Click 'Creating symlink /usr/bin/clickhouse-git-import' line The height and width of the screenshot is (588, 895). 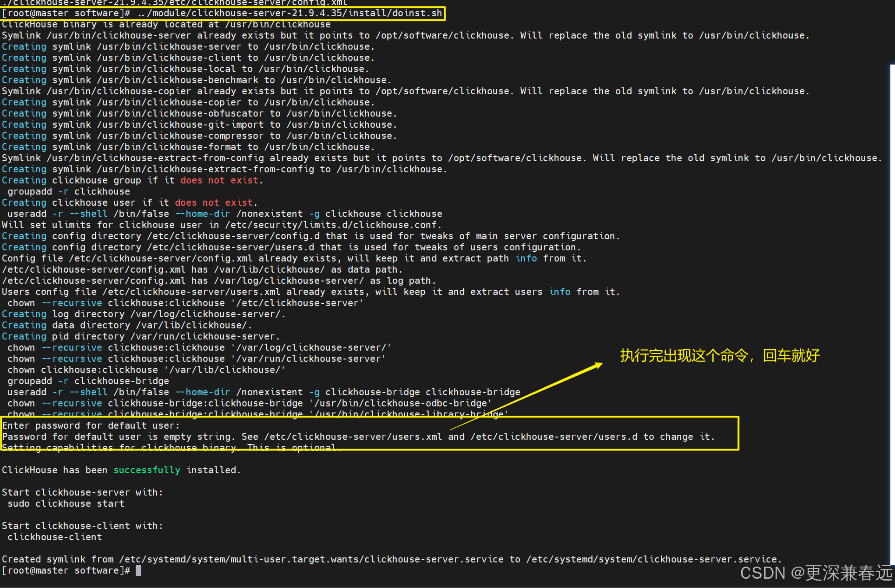pos(199,124)
